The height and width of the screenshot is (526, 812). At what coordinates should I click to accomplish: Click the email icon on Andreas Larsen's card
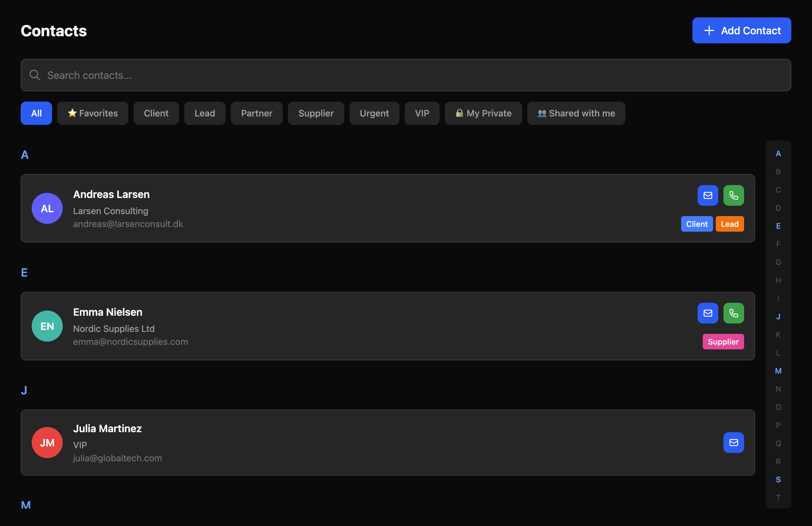point(708,195)
